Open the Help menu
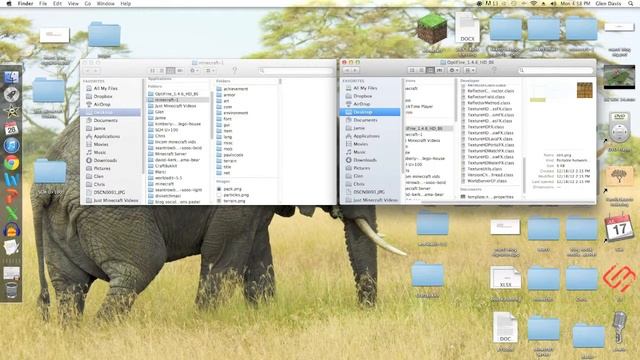 coord(126,3)
